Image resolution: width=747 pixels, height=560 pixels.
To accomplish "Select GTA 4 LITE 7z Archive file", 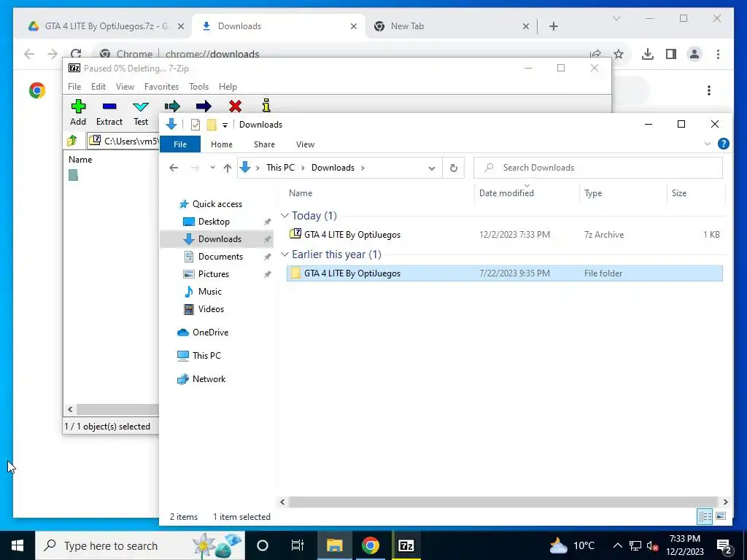I will pyautogui.click(x=505, y=234).
